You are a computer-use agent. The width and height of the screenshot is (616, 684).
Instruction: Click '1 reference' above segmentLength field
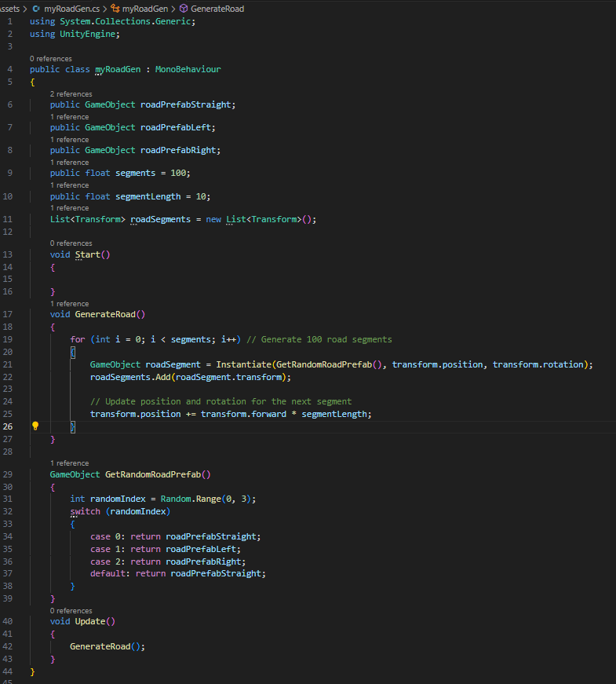[69, 185]
